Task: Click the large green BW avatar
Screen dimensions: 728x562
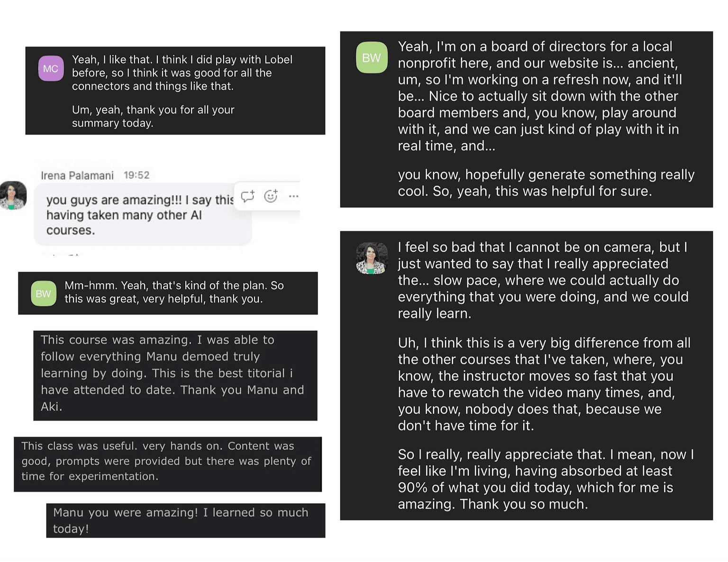Action: click(x=372, y=58)
